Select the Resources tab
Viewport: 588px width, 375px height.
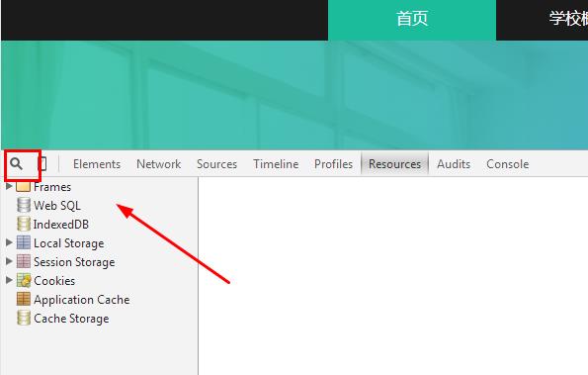394,164
